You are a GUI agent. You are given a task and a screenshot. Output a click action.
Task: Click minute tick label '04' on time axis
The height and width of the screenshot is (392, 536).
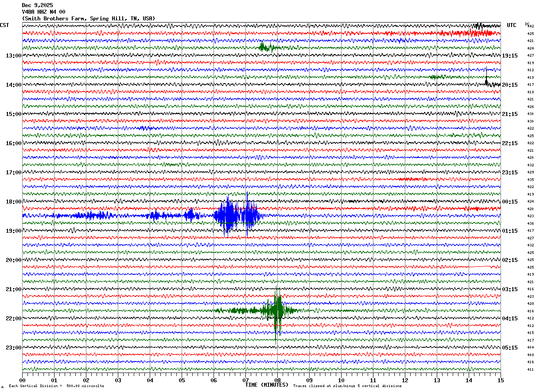click(x=150, y=380)
